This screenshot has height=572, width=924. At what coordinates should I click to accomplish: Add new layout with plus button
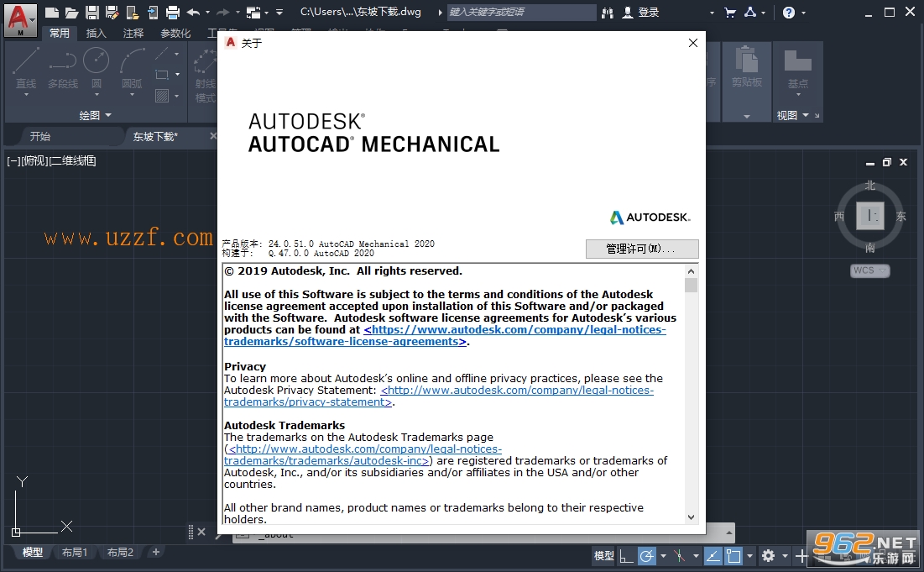[x=155, y=552]
